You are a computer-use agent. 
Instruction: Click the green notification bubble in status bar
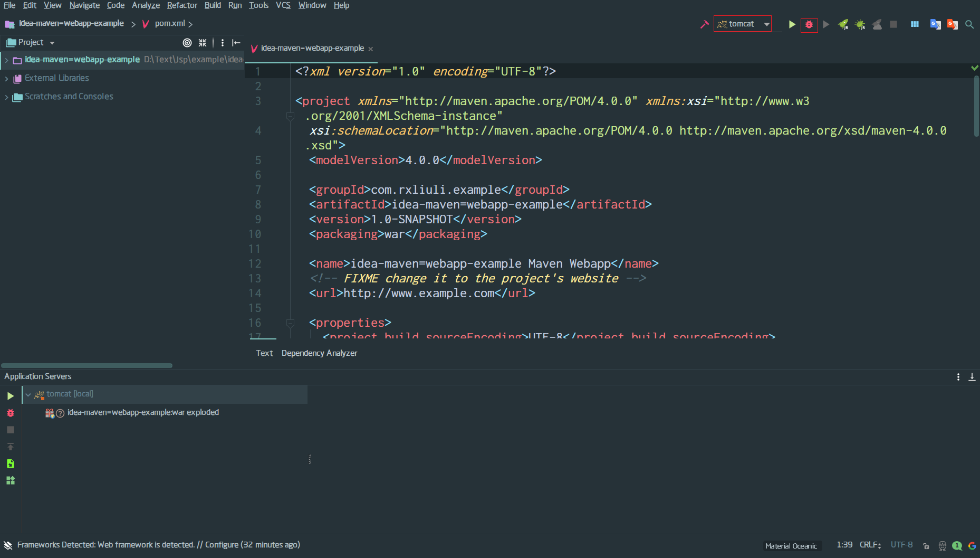pos(957,546)
